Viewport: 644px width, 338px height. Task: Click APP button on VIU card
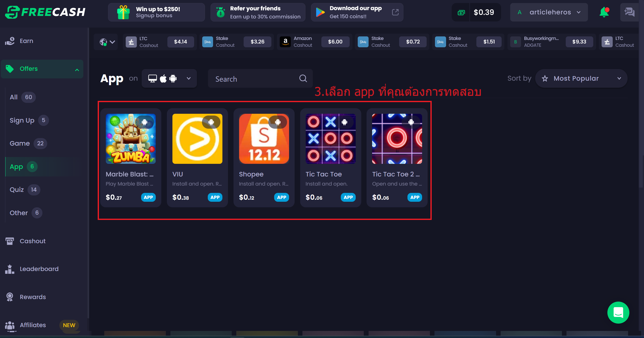215,197
